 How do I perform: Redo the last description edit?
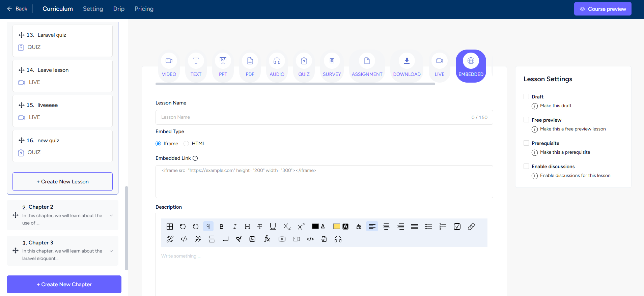click(x=195, y=227)
